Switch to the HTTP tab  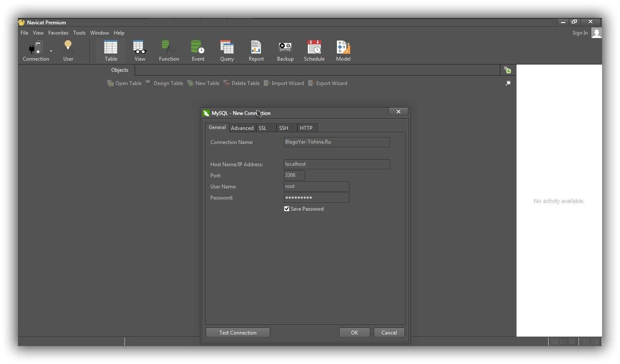(x=307, y=128)
